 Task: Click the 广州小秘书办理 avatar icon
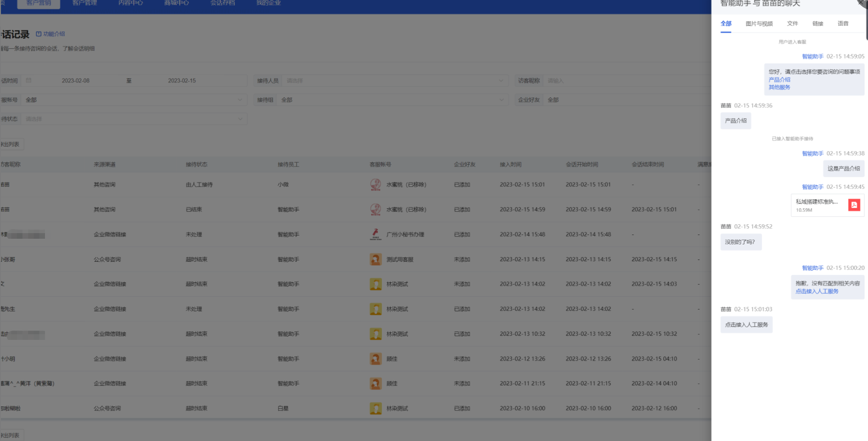[375, 234]
